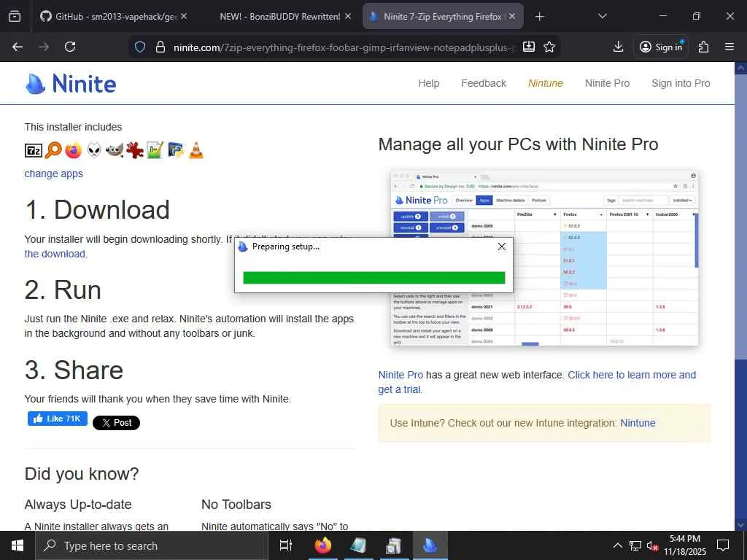The height and width of the screenshot is (560, 747).
Task: Click the Ninite logo at page top
Action: pos(71,84)
